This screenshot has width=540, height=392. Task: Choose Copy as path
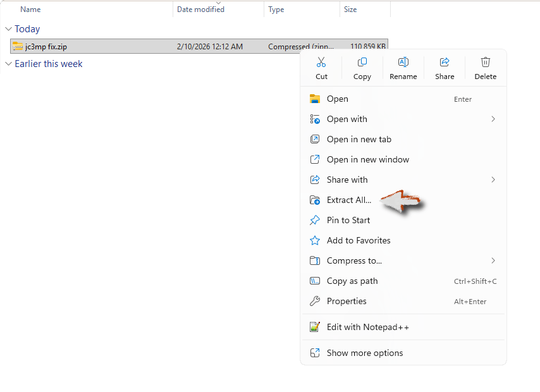pyautogui.click(x=352, y=281)
